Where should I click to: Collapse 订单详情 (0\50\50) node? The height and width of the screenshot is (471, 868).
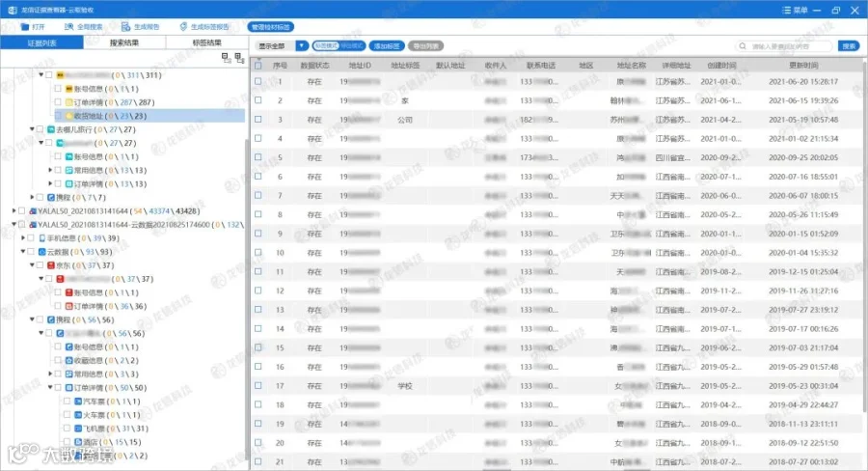point(50,388)
